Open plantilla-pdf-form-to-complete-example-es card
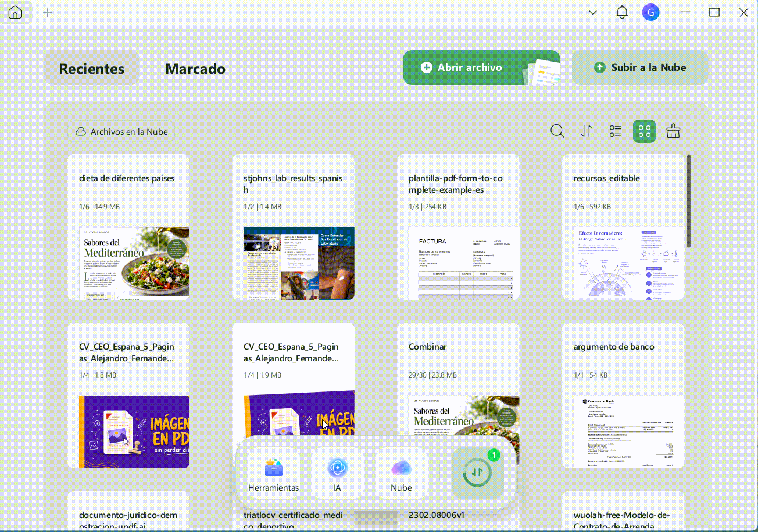This screenshot has width=758, height=532. (x=459, y=227)
